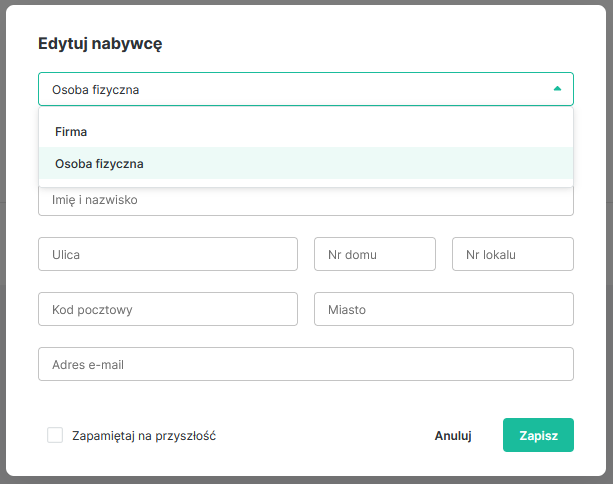Collapse the buyer type dropdown via its caret

557,89
